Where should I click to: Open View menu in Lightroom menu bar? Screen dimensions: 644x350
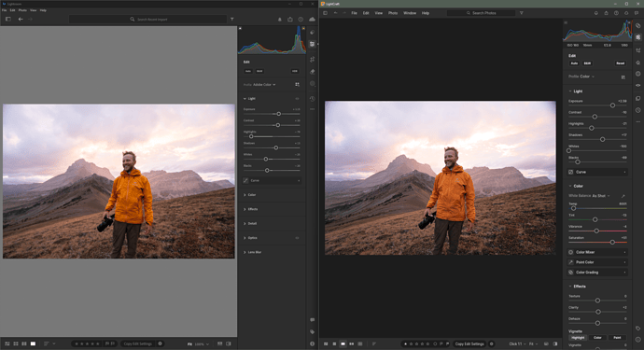(x=34, y=10)
